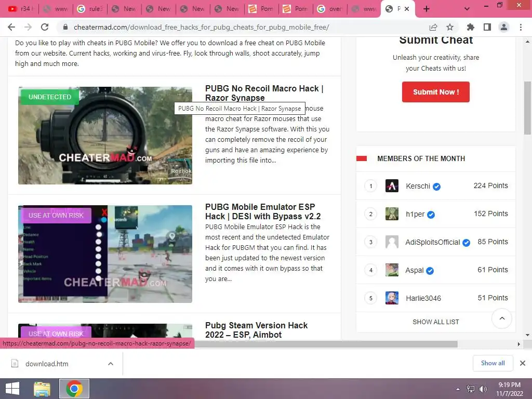Open PUBG No Recoil scope thumbnail
Screen dimensions: 532x399
click(x=105, y=136)
